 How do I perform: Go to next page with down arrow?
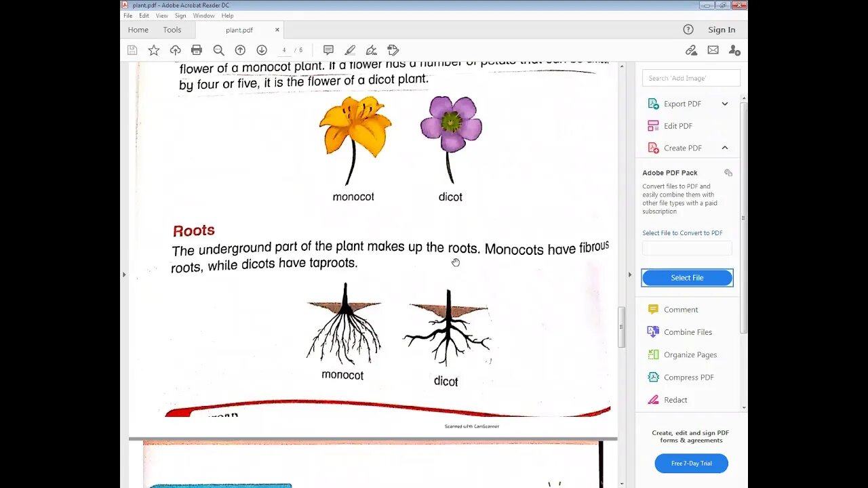coord(262,50)
